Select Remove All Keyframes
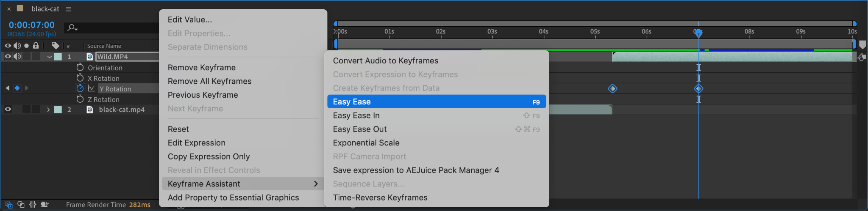This screenshot has height=211, width=868. (x=209, y=81)
